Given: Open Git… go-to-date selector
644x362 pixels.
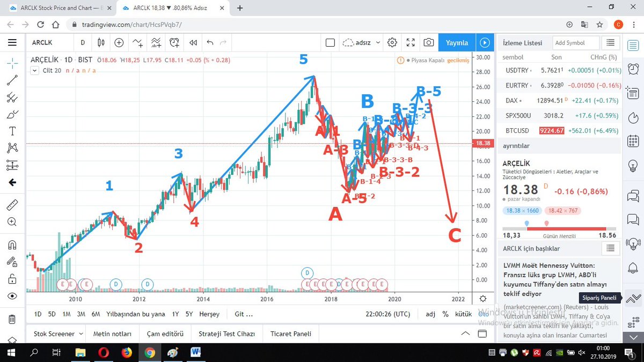Looking at the screenshot, I should tap(243, 314).
